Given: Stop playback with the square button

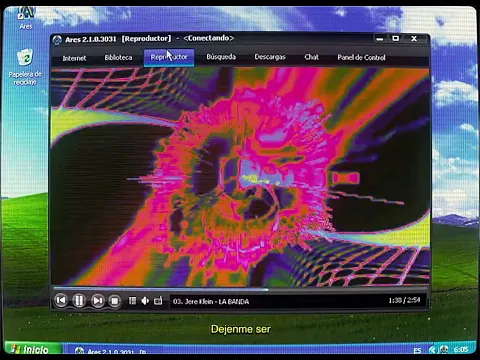Looking at the screenshot, I should click(115, 301).
